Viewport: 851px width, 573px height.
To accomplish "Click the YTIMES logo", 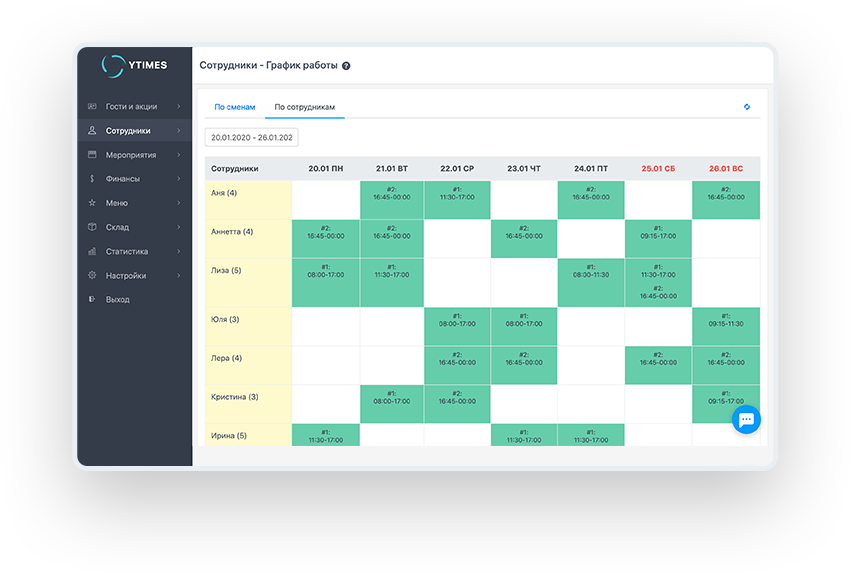I will (134, 65).
